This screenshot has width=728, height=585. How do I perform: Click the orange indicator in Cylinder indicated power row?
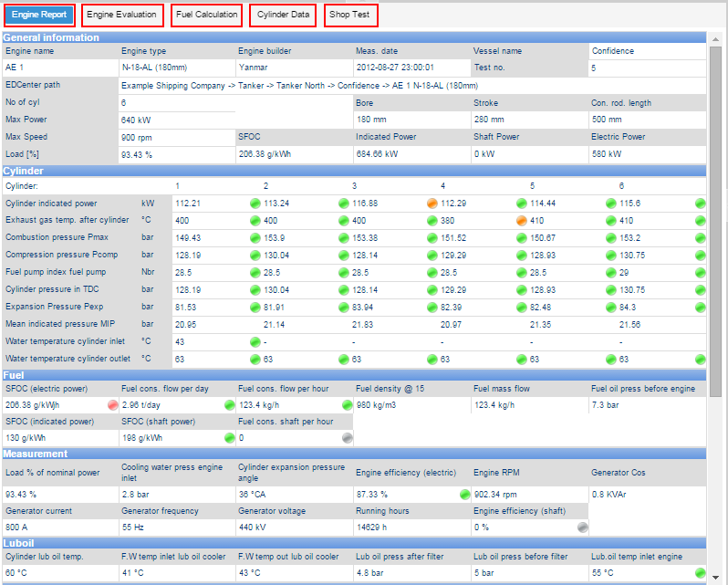[x=433, y=204]
